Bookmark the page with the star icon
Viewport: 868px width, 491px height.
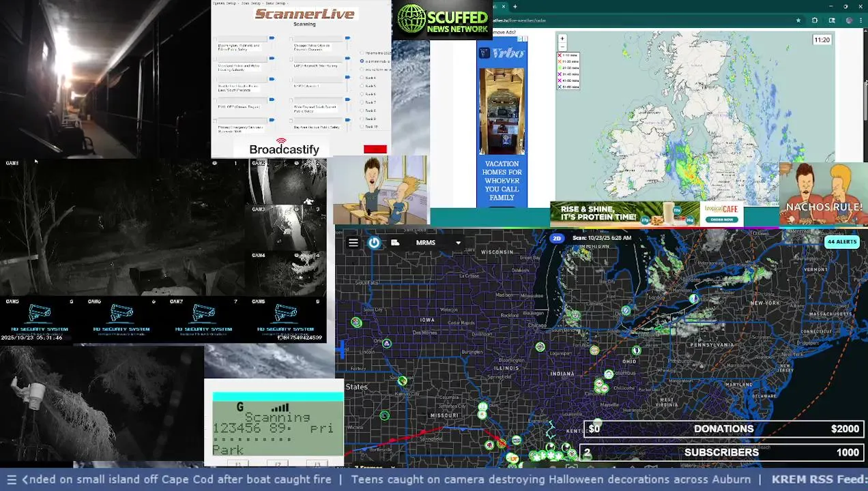pyautogui.click(x=798, y=20)
